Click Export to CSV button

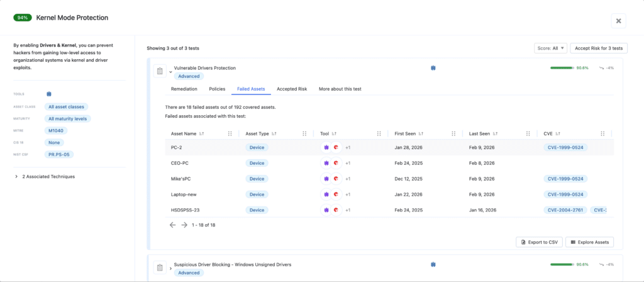[x=538, y=242]
